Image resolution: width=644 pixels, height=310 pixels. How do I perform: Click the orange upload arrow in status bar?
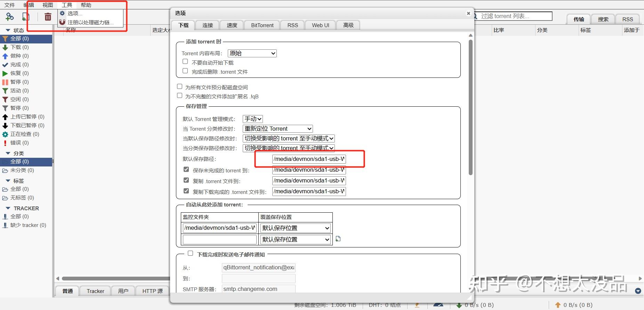(558, 305)
